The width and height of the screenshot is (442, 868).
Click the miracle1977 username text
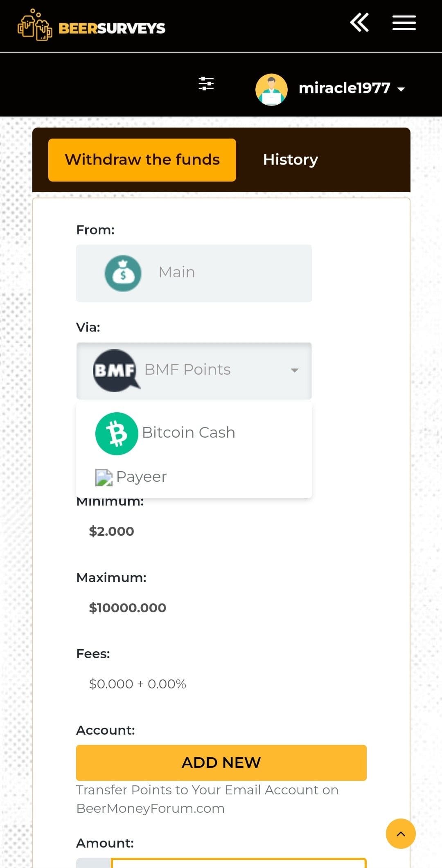point(345,88)
